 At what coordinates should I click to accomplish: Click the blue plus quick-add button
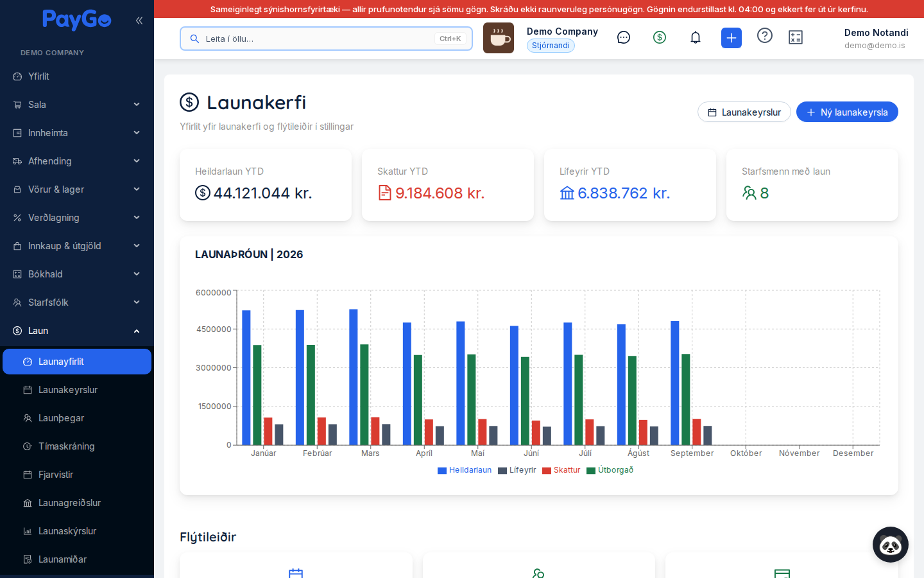pos(732,38)
